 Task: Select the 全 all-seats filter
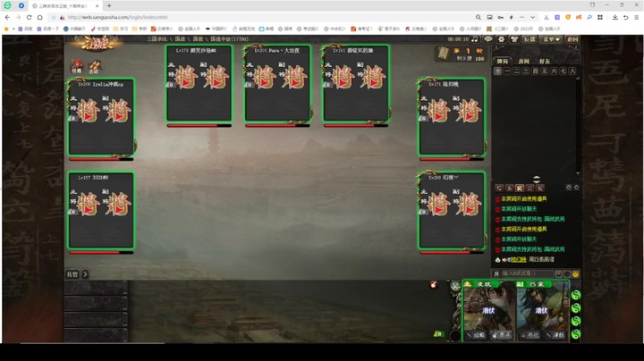coord(497,71)
